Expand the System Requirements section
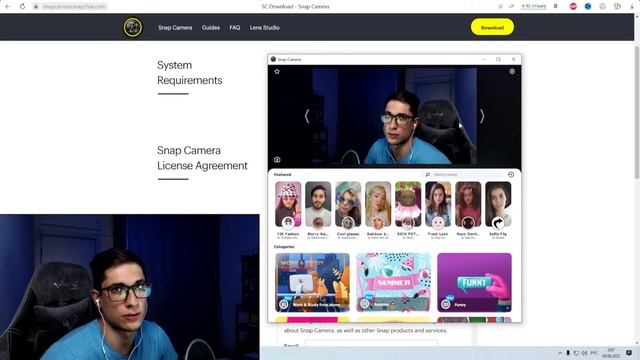Screen dimensions: 640x360 click(190, 73)
